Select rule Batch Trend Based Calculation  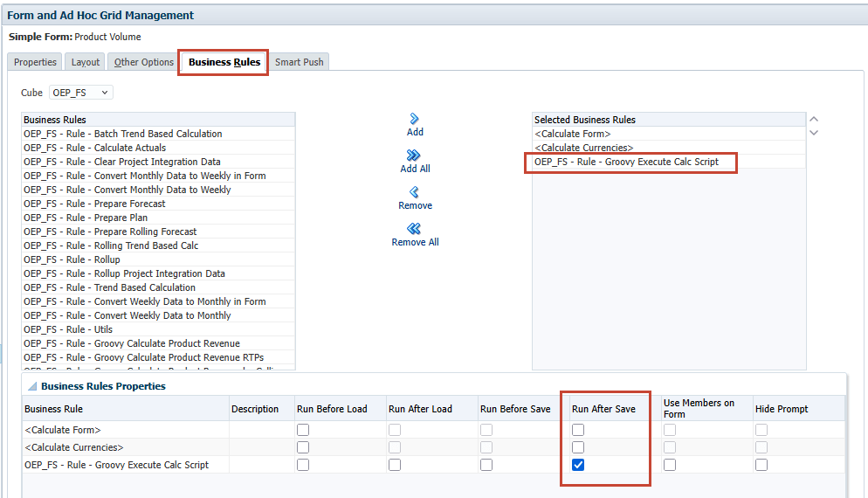pyautogui.click(x=158, y=134)
